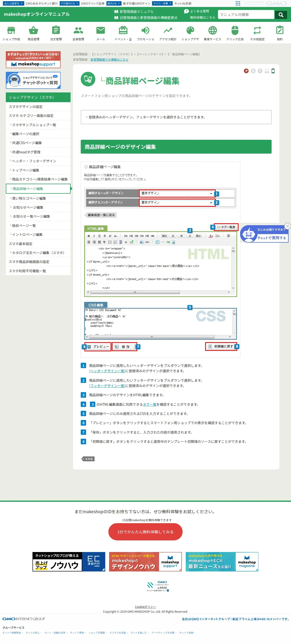Open makeshop magazine 最新ニュース banner
This screenshot has width=291, height=644.
(x=222, y=562)
